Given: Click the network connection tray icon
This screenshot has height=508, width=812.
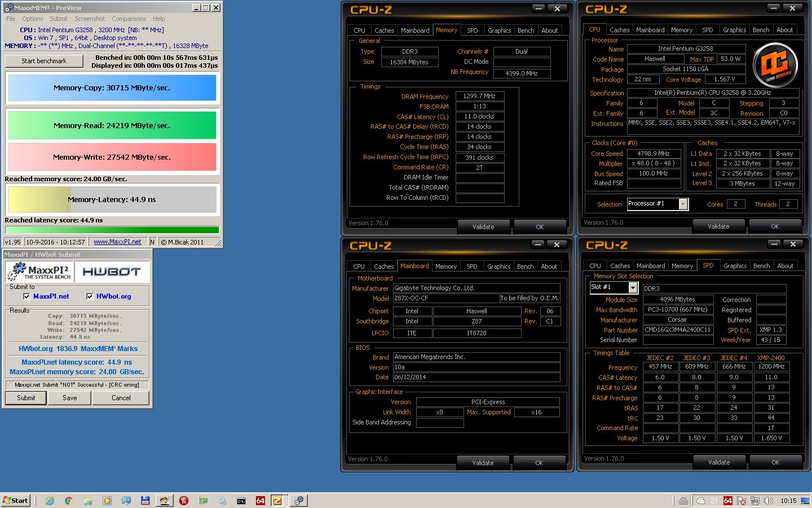Looking at the screenshot, I should 754,501.
